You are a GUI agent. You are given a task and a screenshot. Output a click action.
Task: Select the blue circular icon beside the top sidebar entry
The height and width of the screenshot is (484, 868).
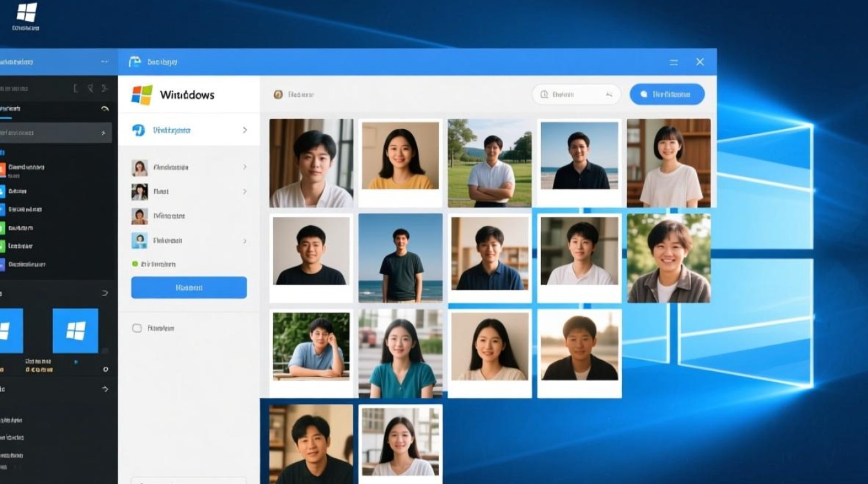(x=139, y=130)
